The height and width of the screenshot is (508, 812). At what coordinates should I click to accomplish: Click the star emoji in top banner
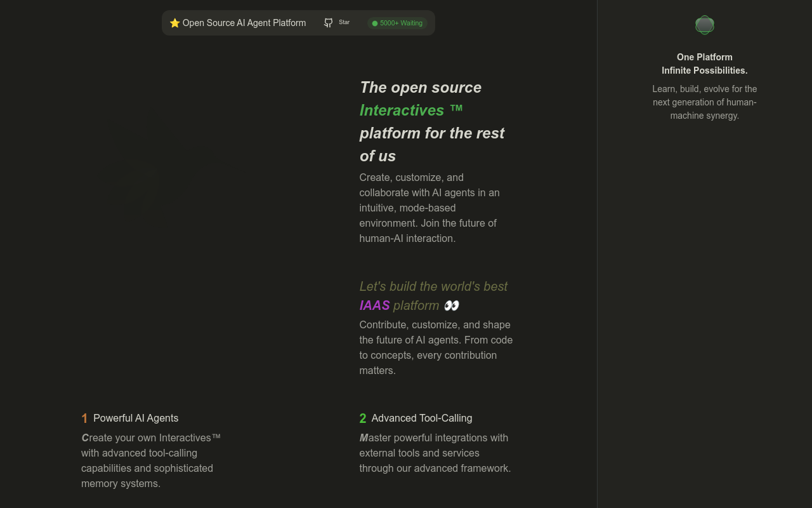pos(175,23)
